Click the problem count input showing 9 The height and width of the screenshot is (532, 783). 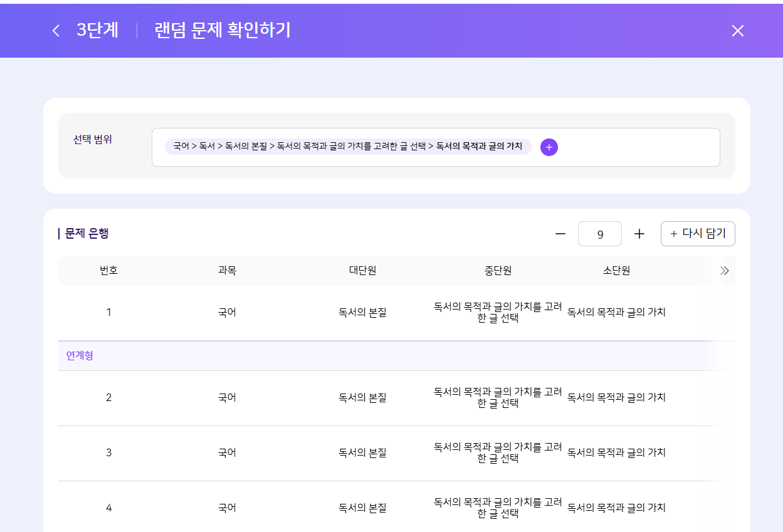pos(600,234)
